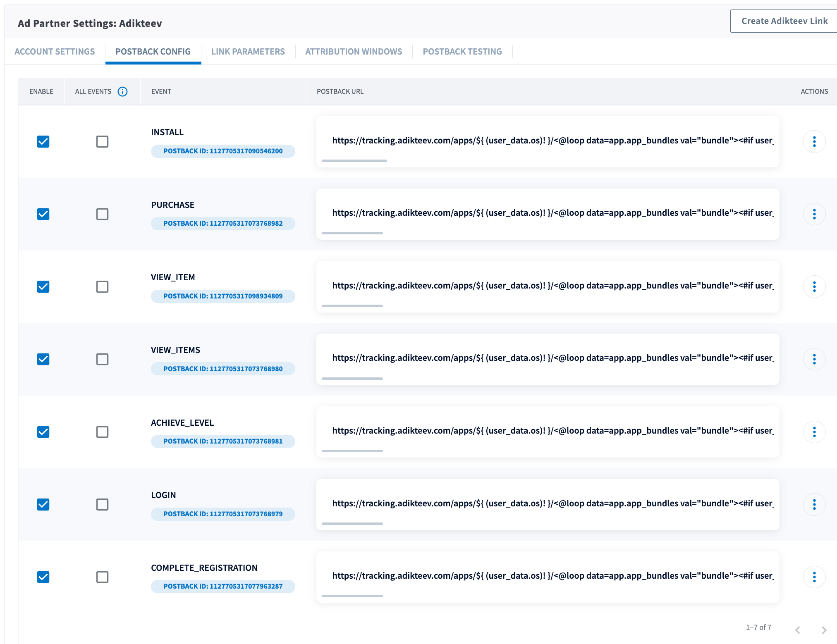
Task: Open actions menu for ACHIEVE_LEVEL row
Action: (814, 432)
